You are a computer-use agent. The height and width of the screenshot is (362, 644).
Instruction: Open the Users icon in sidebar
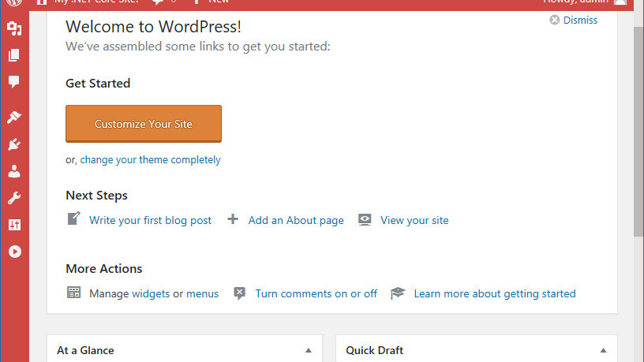pyautogui.click(x=14, y=171)
